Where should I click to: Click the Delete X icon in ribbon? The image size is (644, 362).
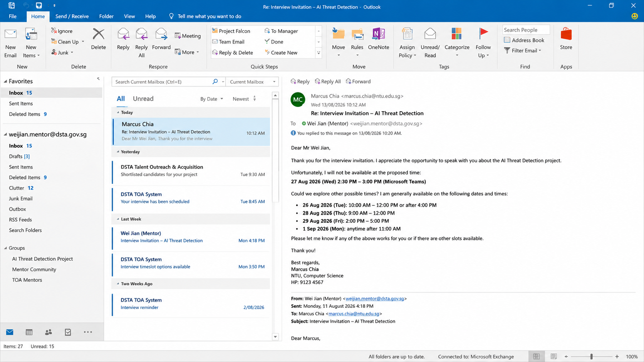click(98, 34)
